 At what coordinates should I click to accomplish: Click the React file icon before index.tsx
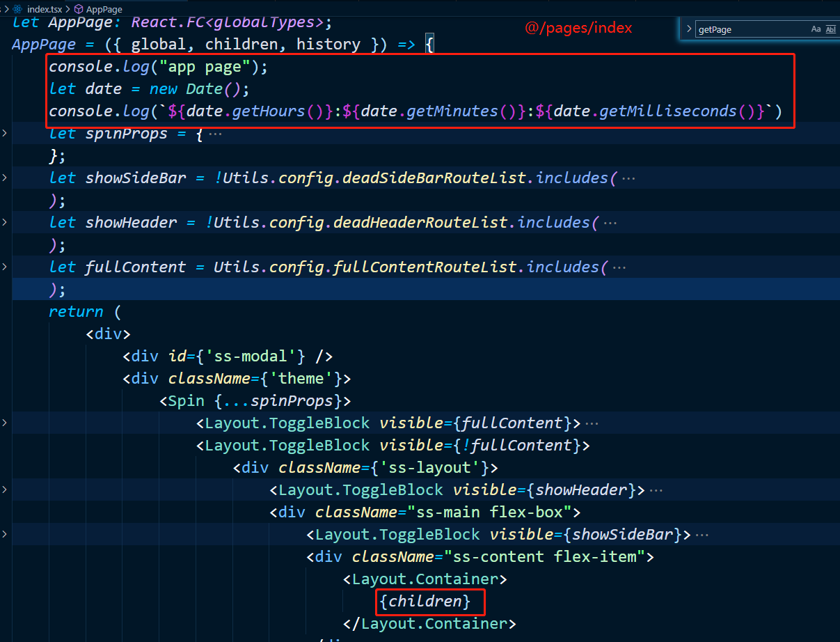point(18,9)
